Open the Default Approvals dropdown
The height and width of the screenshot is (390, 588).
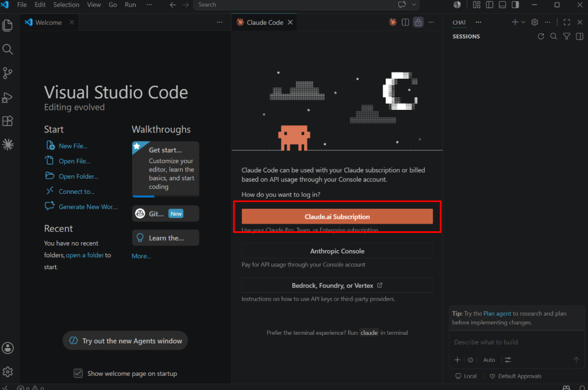point(516,376)
